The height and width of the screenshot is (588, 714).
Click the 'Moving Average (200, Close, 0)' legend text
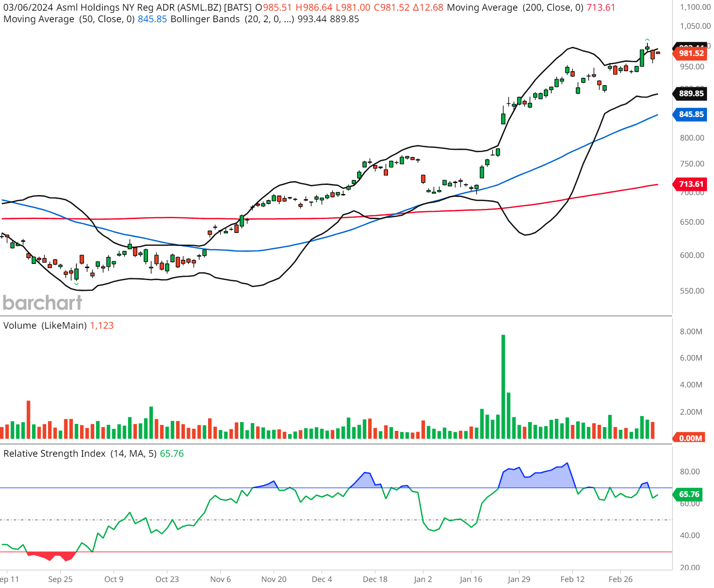(x=515, y=7)
